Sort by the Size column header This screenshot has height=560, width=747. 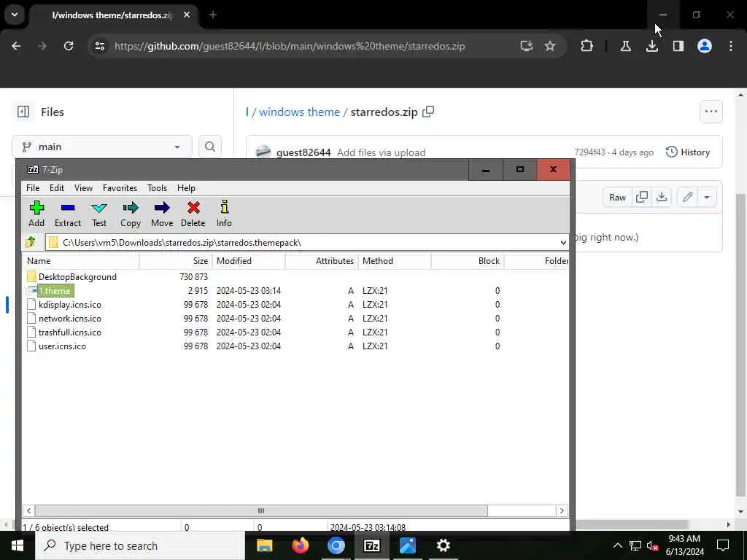(x=177, y=260)
